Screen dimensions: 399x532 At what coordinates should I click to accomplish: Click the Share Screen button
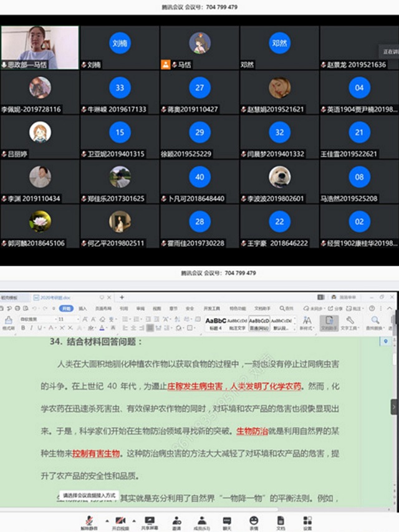[150, 523]
